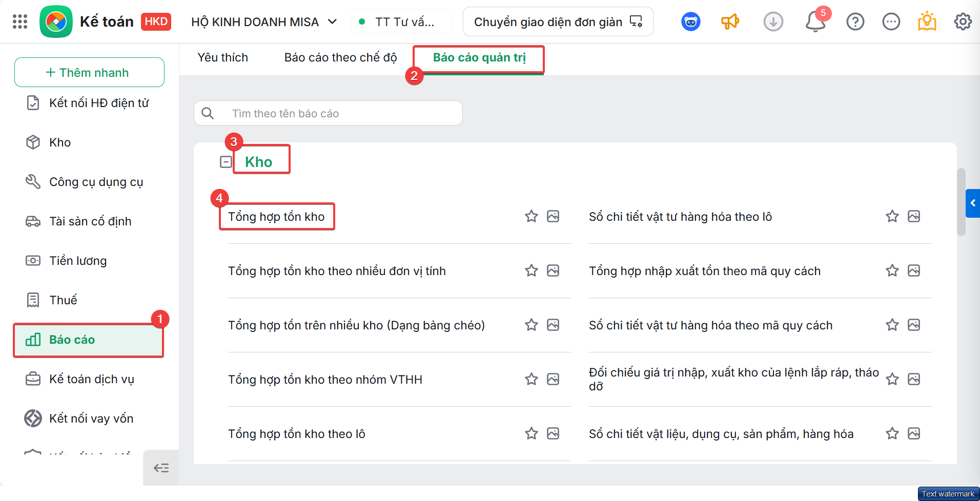Open the settings gear icon
The width and height of the screenshot is (980, 501).
click(963, 22)
